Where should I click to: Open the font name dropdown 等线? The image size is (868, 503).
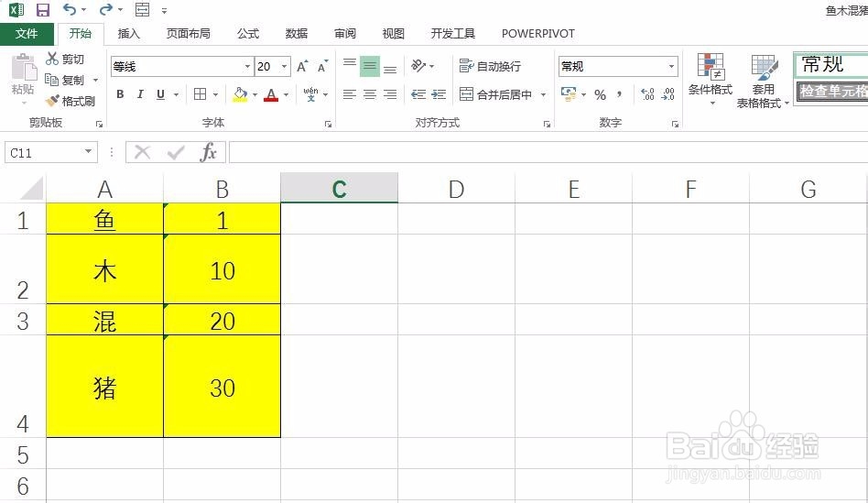click(247, 67)
